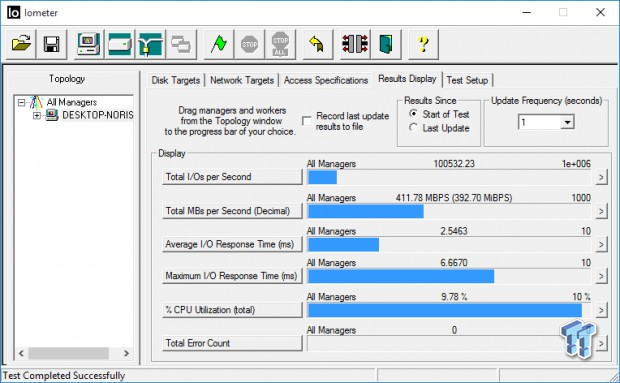Select Start of Test radio button
Viewport: 620px width, 383px height.
click(413, 114)
